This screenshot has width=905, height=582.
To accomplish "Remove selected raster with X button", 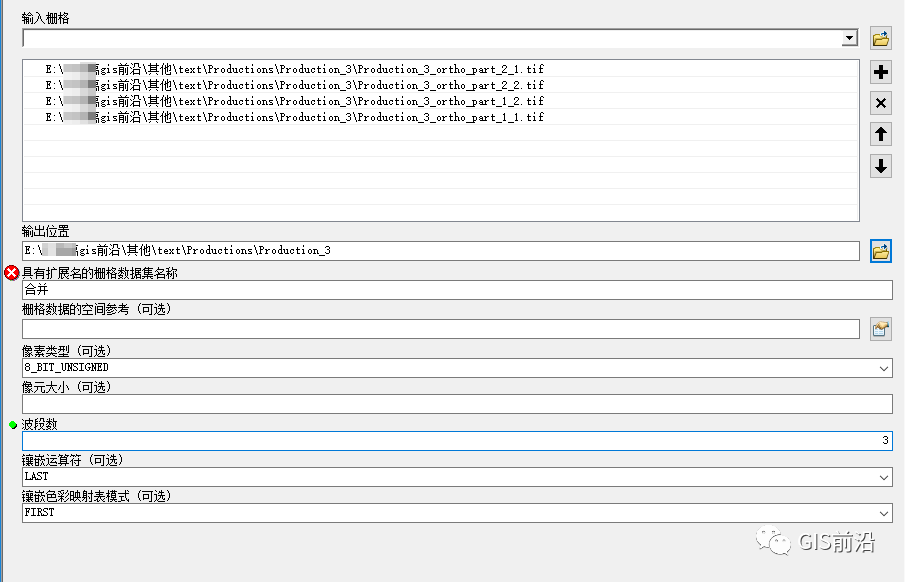I will 881,103.
